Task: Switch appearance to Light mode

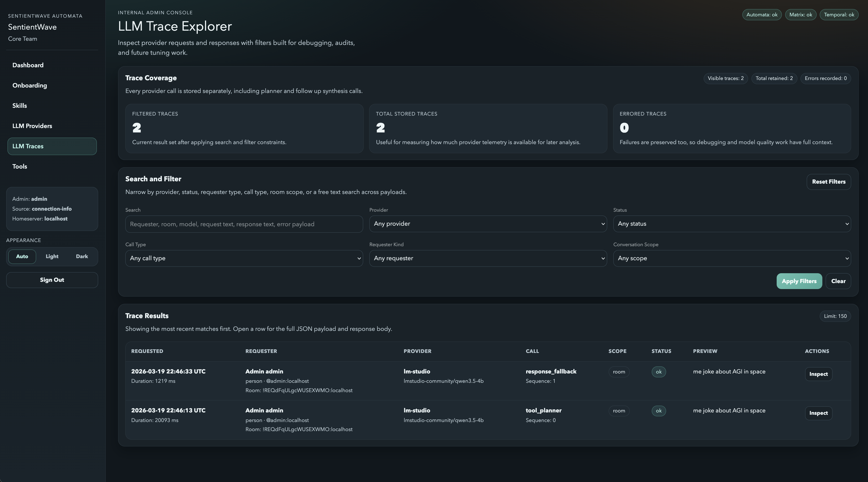Action: (x=52, y=256)
